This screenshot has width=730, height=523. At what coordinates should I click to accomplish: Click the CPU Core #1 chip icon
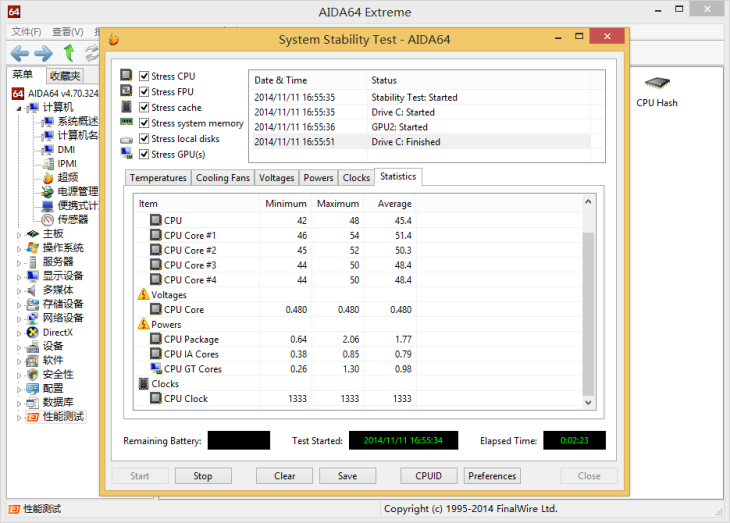155,235
